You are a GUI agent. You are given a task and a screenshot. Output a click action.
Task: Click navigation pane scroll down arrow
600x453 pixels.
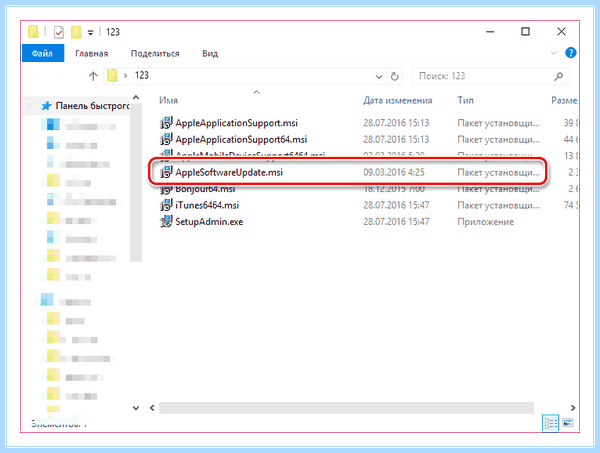click(x=136, y=408)
